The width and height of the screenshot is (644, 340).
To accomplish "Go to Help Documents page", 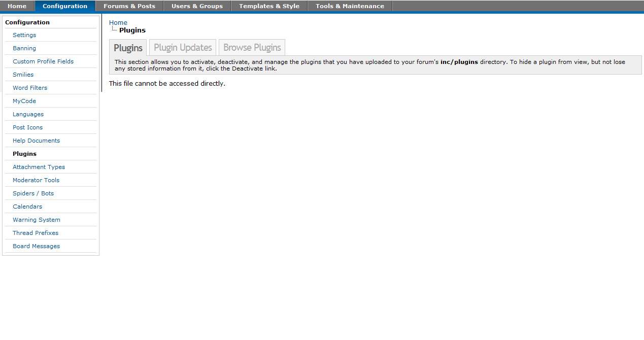I will 37,141.
